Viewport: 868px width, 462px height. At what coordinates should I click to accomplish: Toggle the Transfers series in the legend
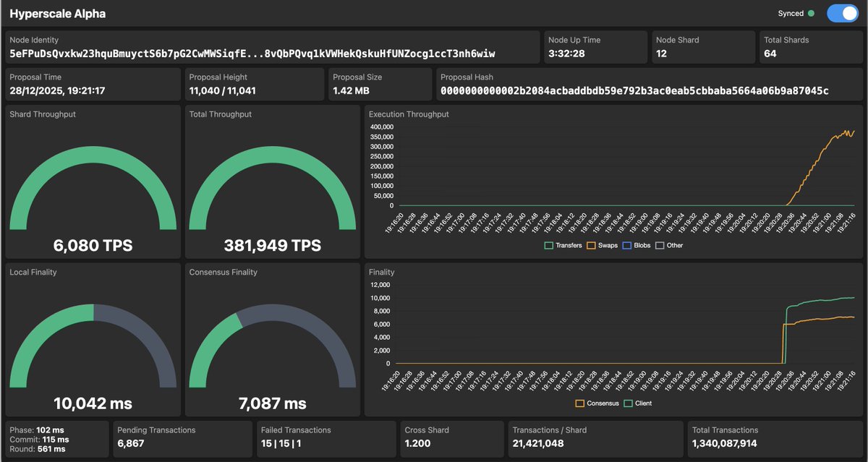(x=563, y=245)
